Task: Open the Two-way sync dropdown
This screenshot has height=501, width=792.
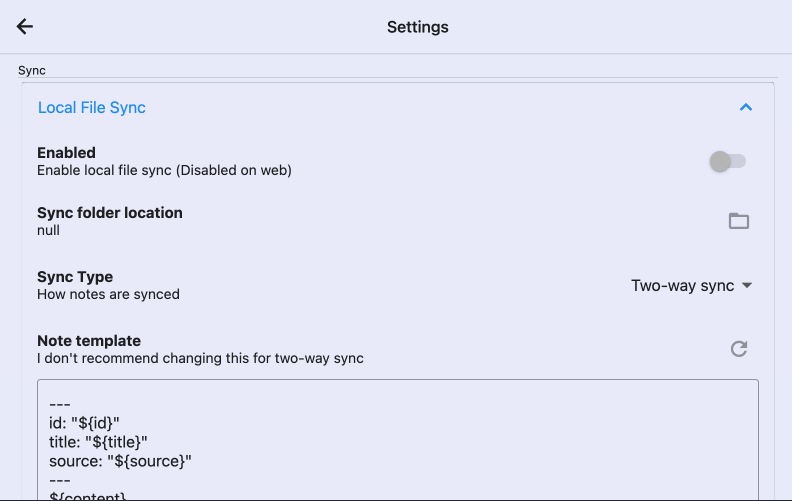Action: (x=683, y=286)
